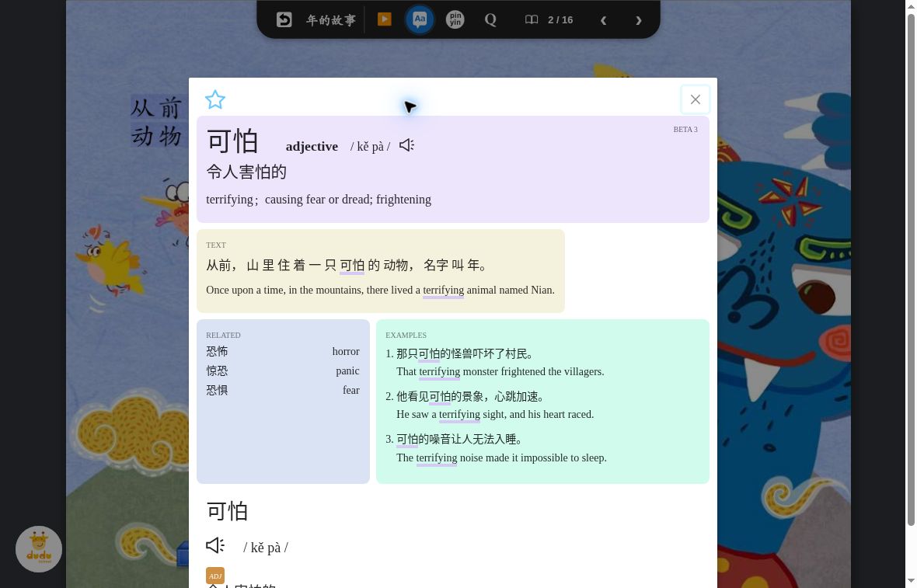Click example sentence 3 可怕的噪音让人无法入睡
This screenshot has height=588, width=917.
(459, 439)
